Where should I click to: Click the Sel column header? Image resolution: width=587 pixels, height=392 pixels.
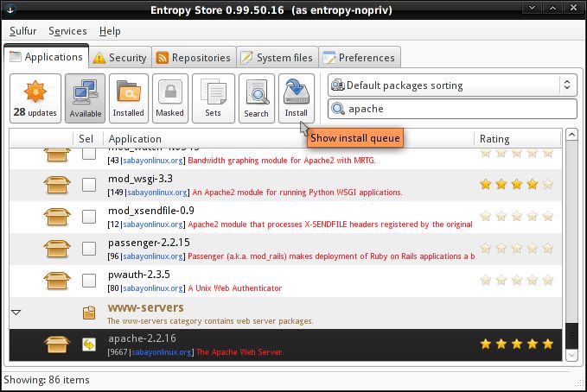tap(87, 139)
